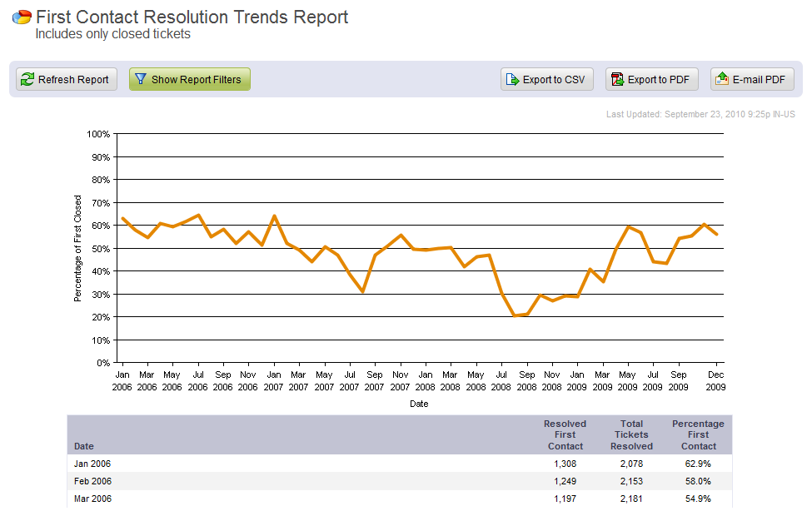Click the 2,078 total tickets value

click(x=631, y=464)
